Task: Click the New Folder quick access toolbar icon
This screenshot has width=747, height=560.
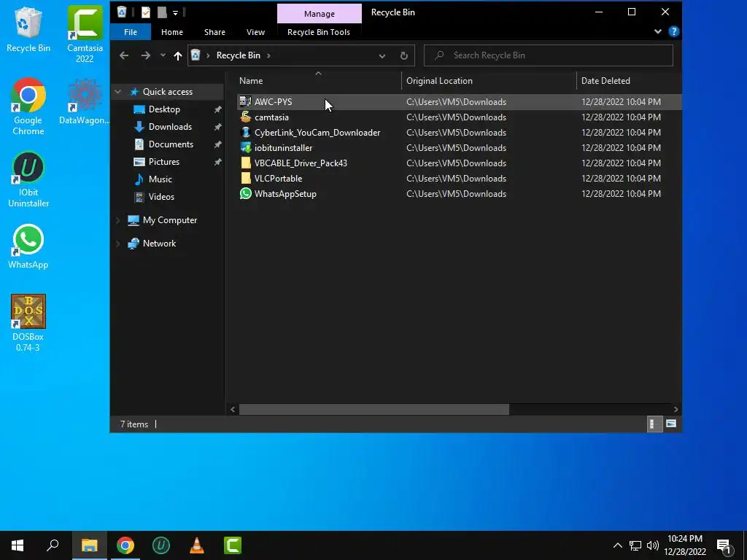Action: [x=162, y=12]
